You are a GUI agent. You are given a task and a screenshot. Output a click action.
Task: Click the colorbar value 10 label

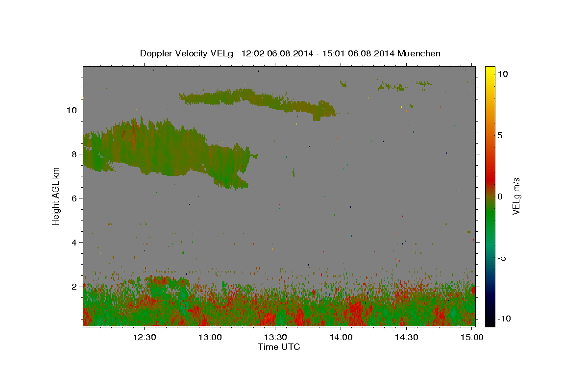502,74
